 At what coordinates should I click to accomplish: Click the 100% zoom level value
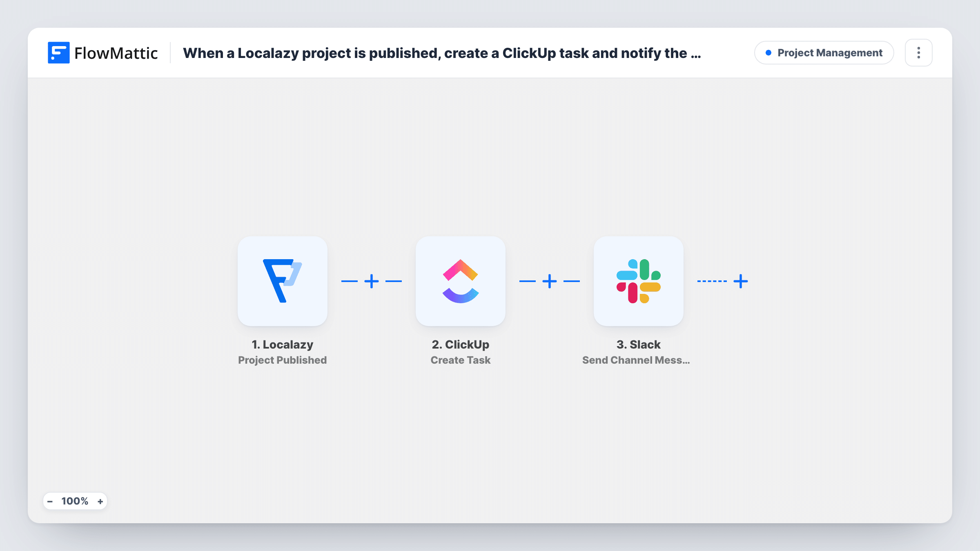click(x=75, y=501)
